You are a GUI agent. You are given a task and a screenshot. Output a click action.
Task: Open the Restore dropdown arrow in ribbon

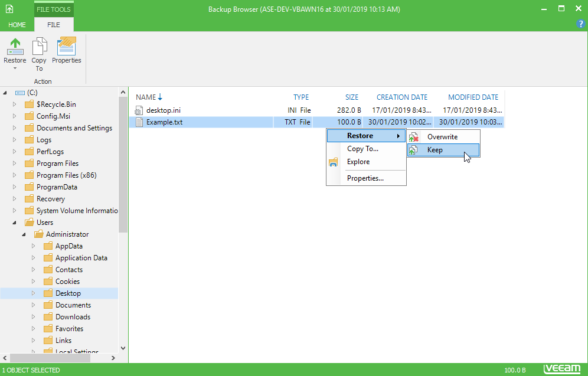pyautogui.click(x=15, y=68)
